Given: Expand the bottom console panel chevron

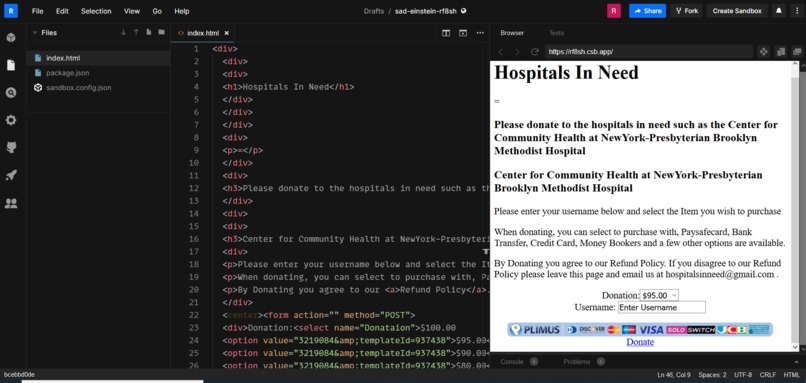Looking at the screenshot, I should (x=797, y=361).
